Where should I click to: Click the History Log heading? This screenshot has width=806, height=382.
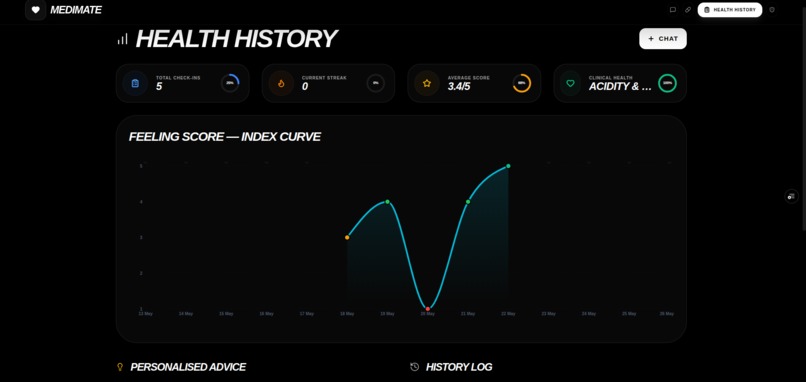coord(459,367)
